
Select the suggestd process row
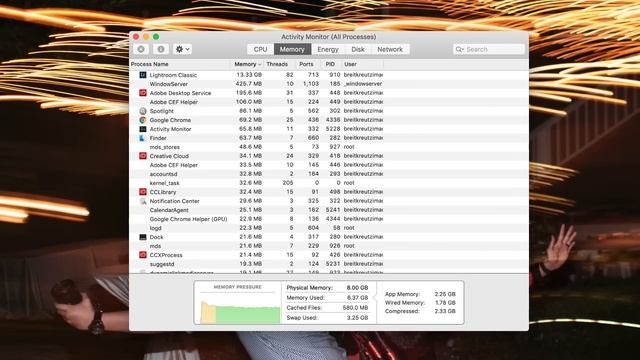coord(329,264)
